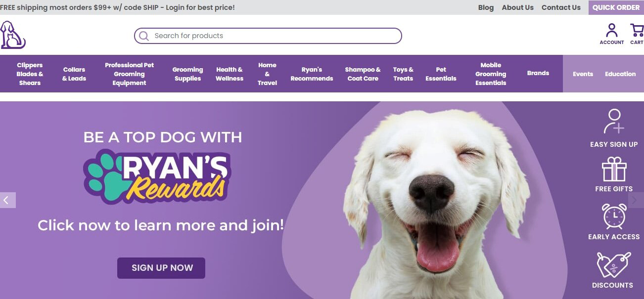Click the search magnifier icon
Viewport: 644px width, 299px height.
click(144, 36)
